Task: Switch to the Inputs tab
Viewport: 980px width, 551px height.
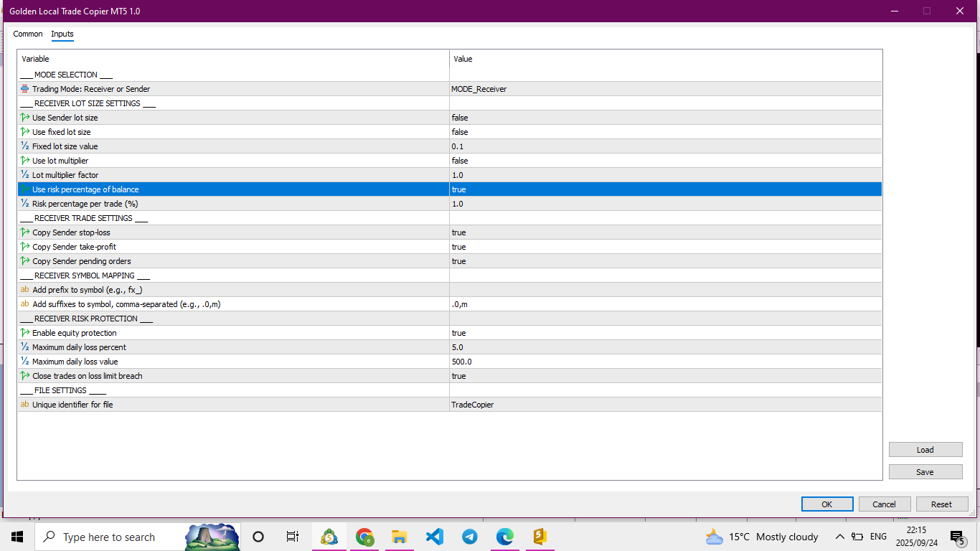Action: point(62,34)
